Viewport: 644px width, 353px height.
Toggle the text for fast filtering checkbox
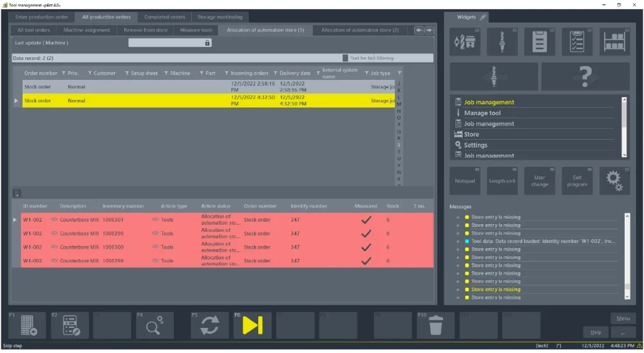[x=345, y=58]
